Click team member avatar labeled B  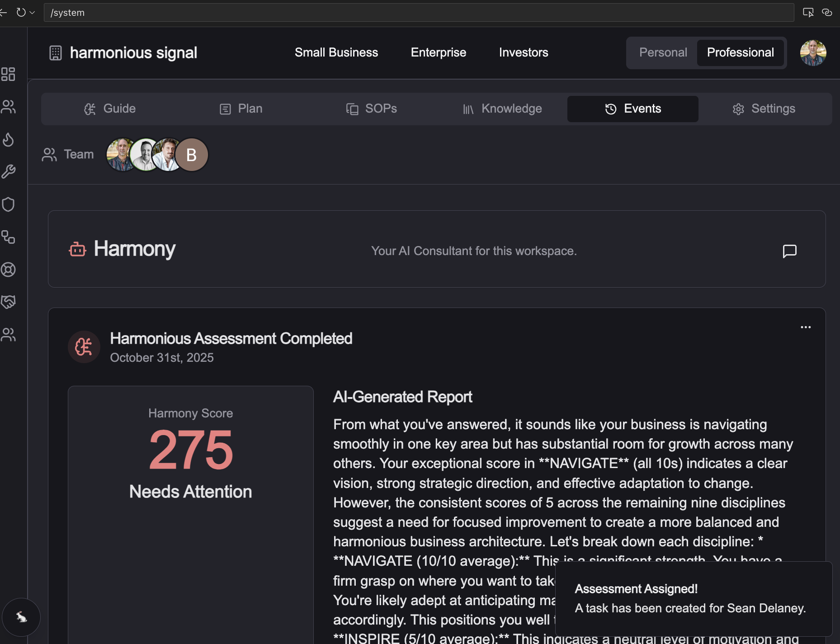click(192, 154)
